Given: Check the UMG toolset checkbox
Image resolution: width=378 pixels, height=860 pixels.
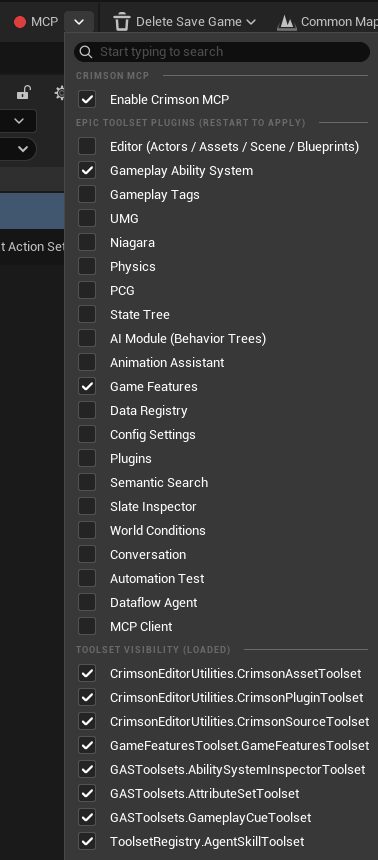Looking at the screenshot, I should click(87, 218).
